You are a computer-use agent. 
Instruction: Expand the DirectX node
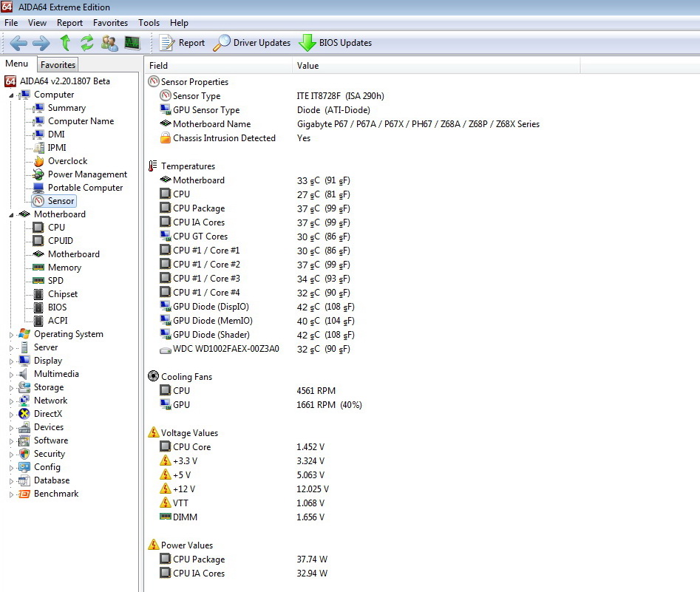pos(11,415)
